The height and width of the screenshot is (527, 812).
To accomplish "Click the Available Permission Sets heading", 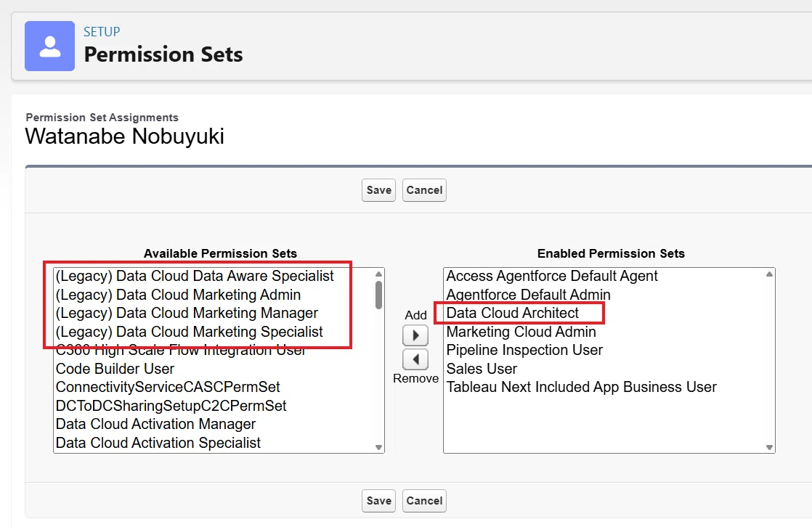I will click(x=220, y=253).
